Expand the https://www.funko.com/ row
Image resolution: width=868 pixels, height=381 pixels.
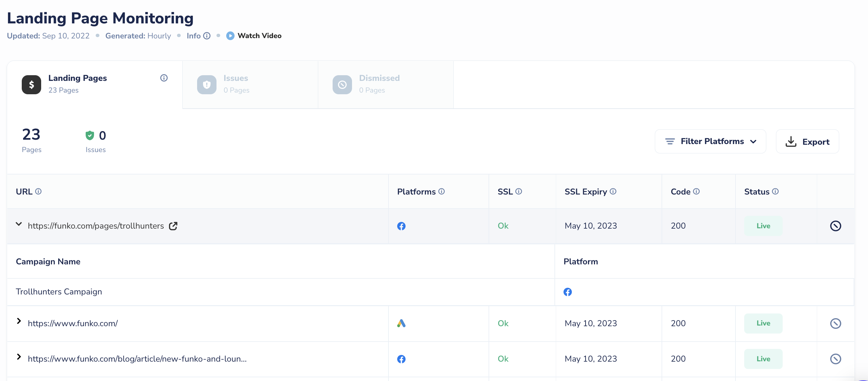(19, 321)
